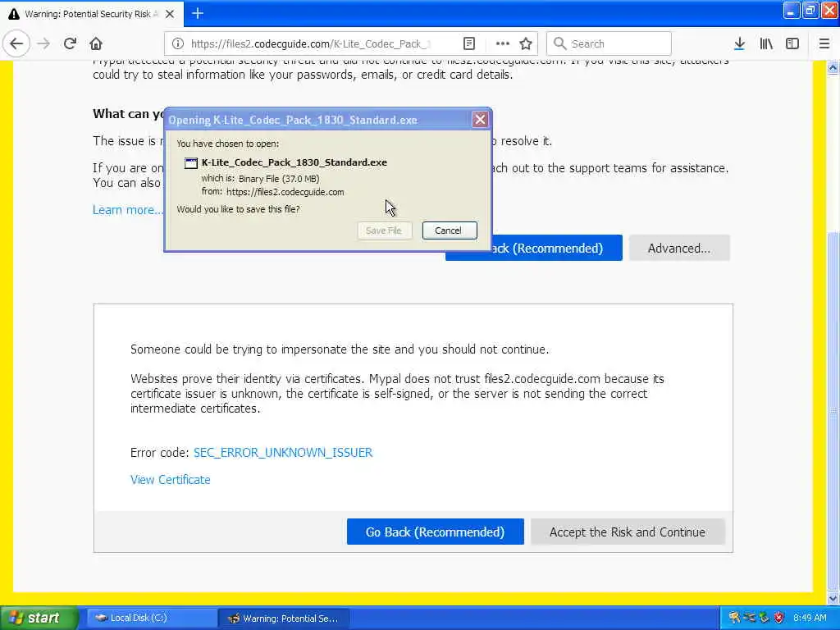Close the Warning: Potential Security Risk tab
840x630 pixels.
[x=170, y=14]
